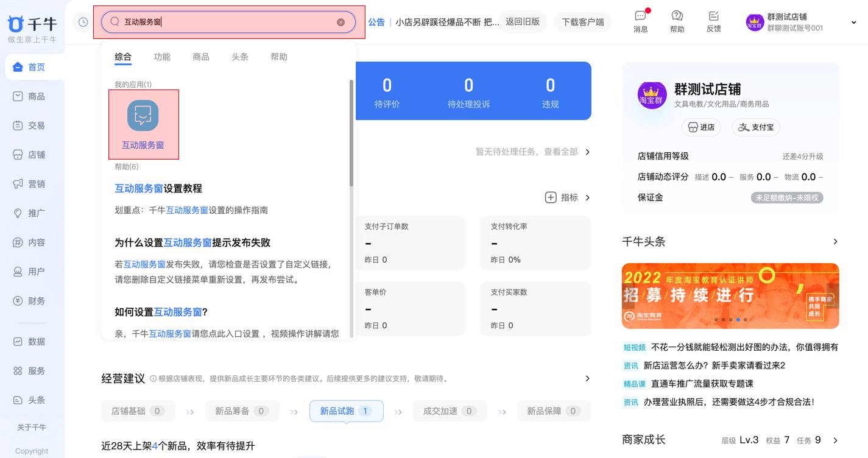Open 不花一分钱就能轻松测出好图的办法 article
Viewport: 868px width, 458px height.
744,347
